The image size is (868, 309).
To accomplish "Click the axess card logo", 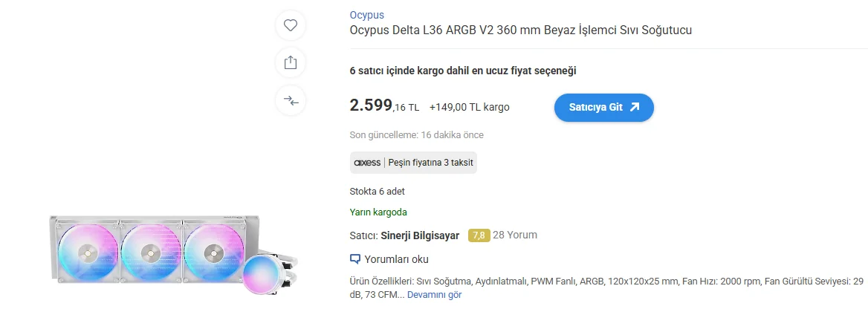I will 368,163.
